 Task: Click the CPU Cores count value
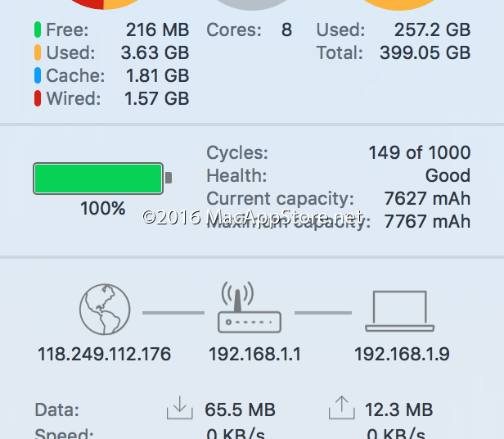[286, 30]
